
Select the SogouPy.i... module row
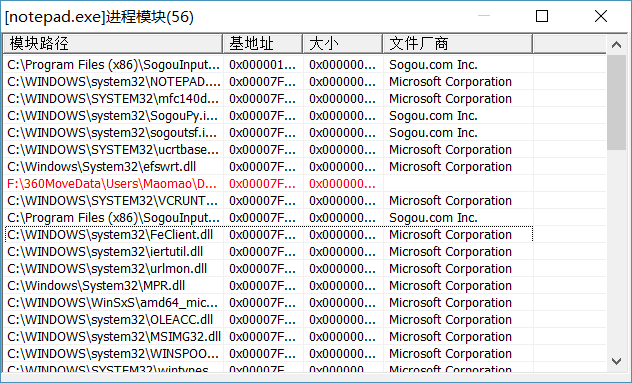[x=268, y=116]
